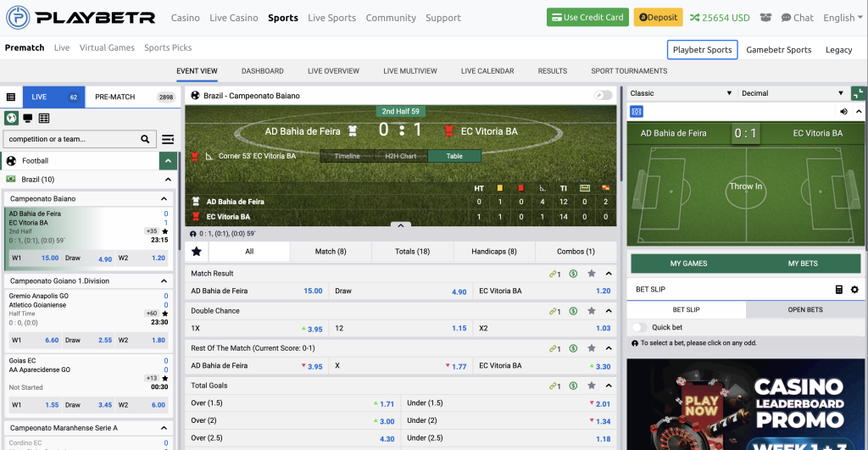Screen dimensions: 868x450
Task: Click the Deposit button
Action: 658,17
